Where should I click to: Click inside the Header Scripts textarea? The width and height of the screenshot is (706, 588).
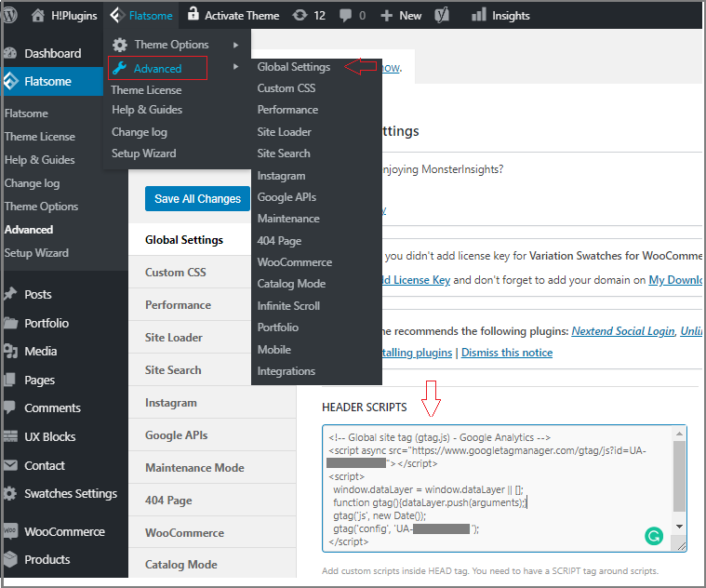point(504,488)
